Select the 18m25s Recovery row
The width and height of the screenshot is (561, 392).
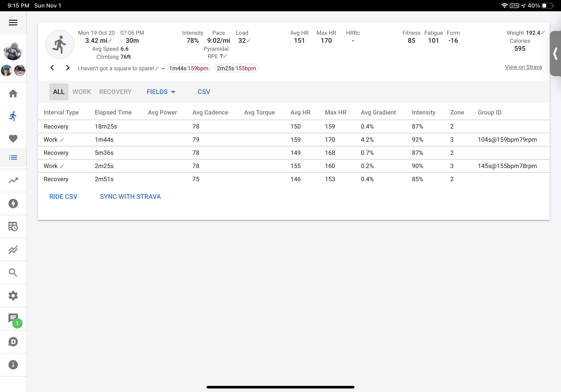294,126
